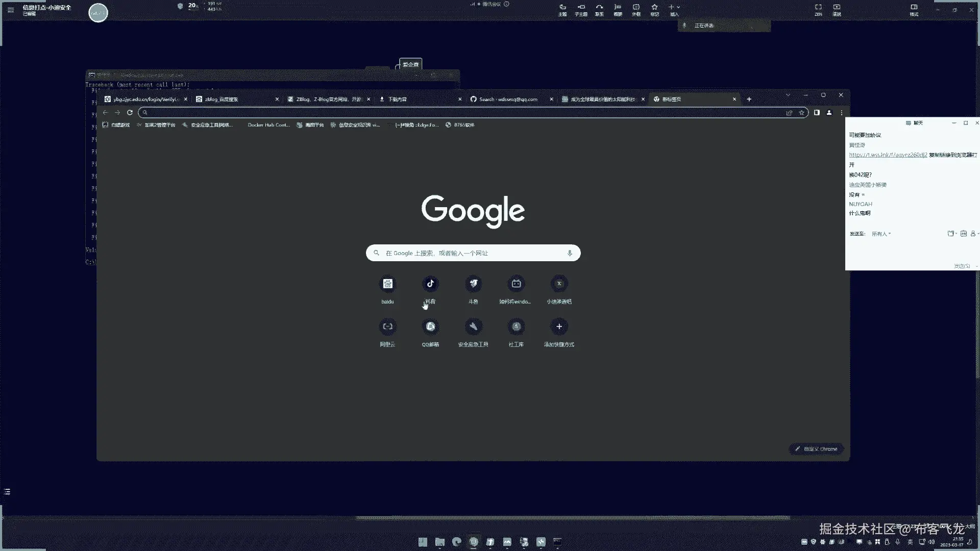Toggle the Chrome side panel button

click(817, 112)
